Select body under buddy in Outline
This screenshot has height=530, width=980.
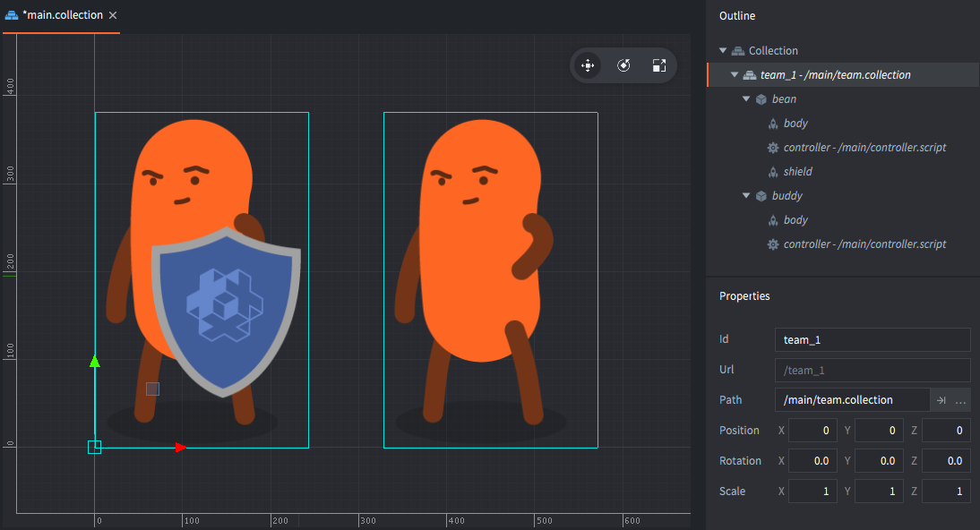tap(795, 220)
